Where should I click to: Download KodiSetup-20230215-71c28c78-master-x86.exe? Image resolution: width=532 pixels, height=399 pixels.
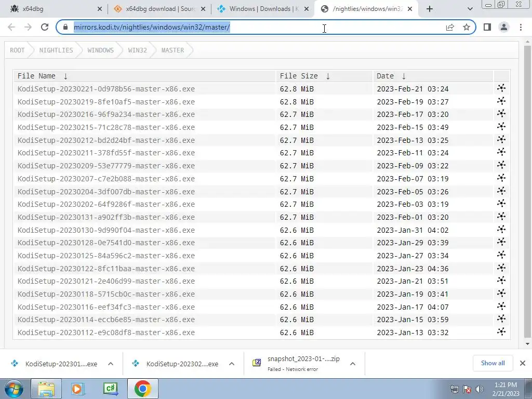coord(106,127)
